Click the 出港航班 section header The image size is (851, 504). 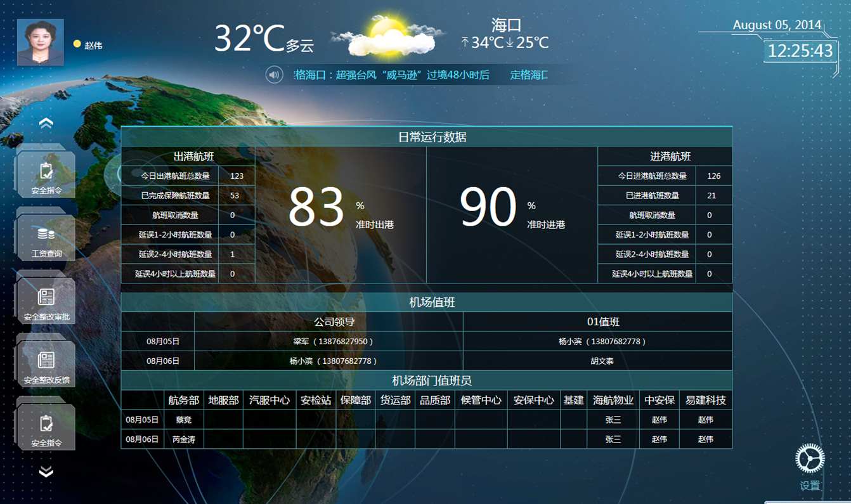[x=188, y=157]
